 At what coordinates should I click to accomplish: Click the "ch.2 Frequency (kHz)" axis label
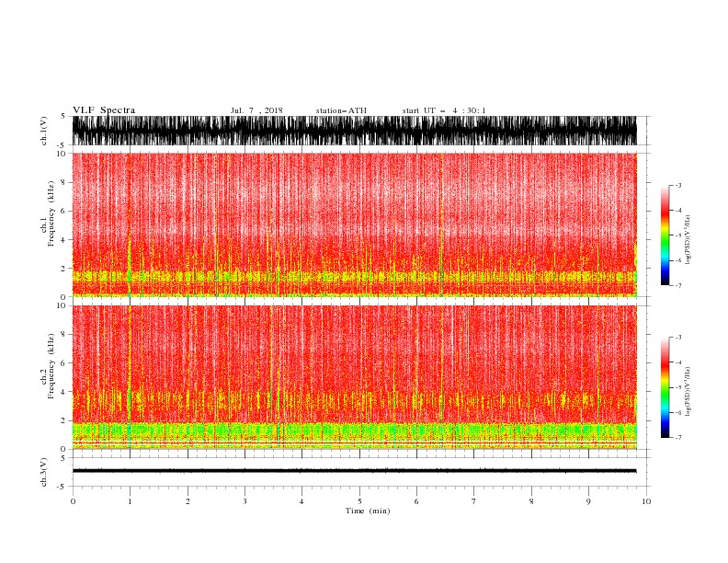[x=48, y=366]
